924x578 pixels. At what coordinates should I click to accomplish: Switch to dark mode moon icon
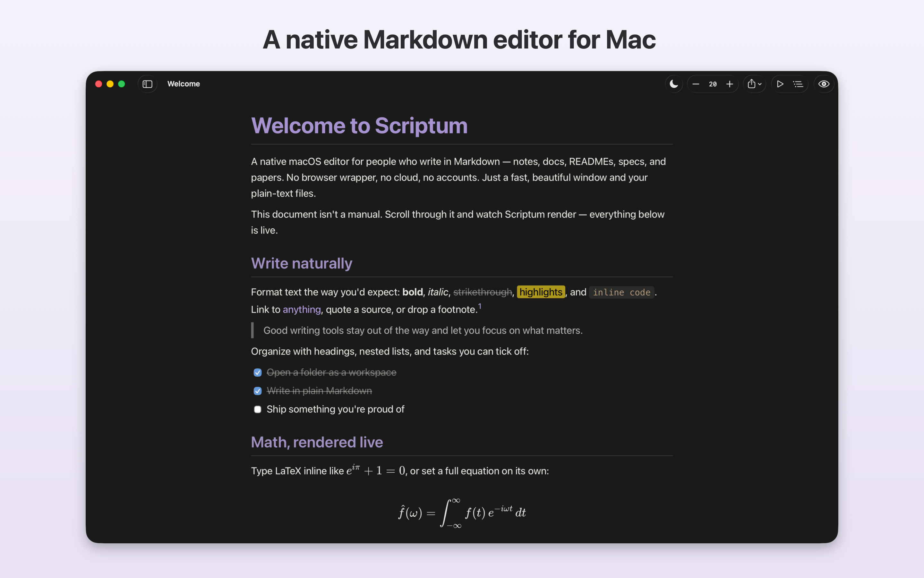674,84
